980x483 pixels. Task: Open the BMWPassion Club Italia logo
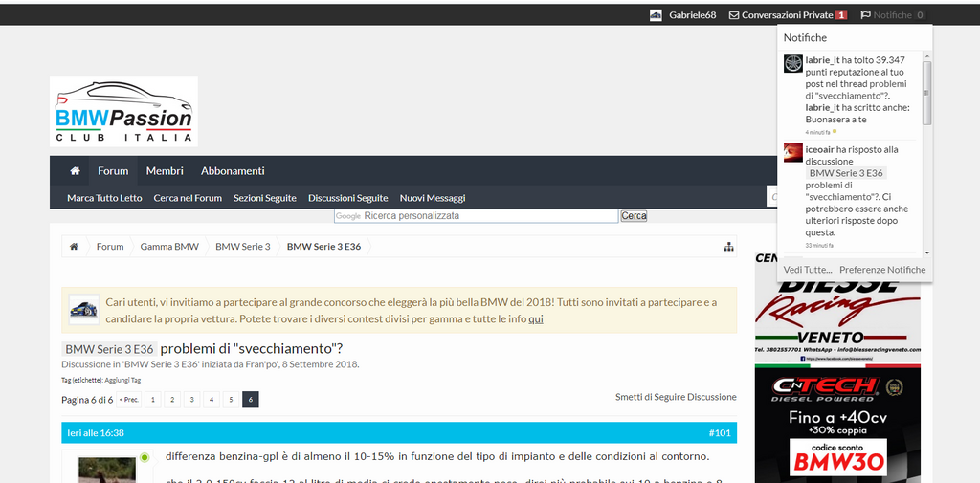point(123,111)
